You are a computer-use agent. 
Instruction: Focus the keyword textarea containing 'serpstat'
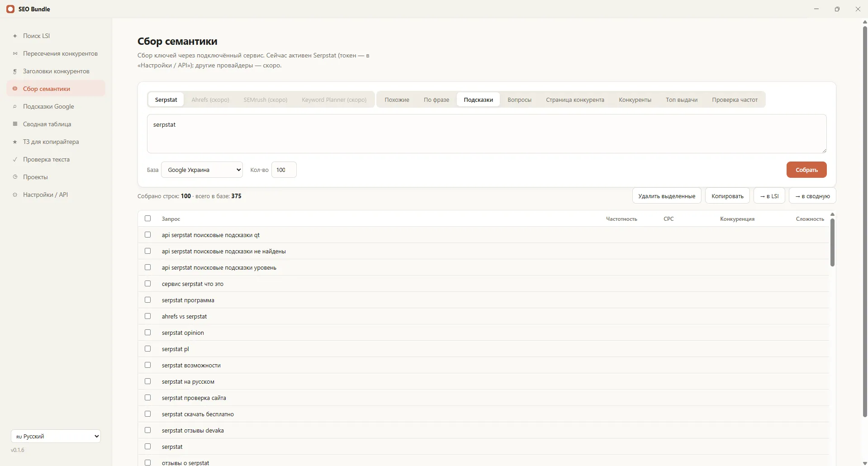pyautogui.click(x=487, y=133)
